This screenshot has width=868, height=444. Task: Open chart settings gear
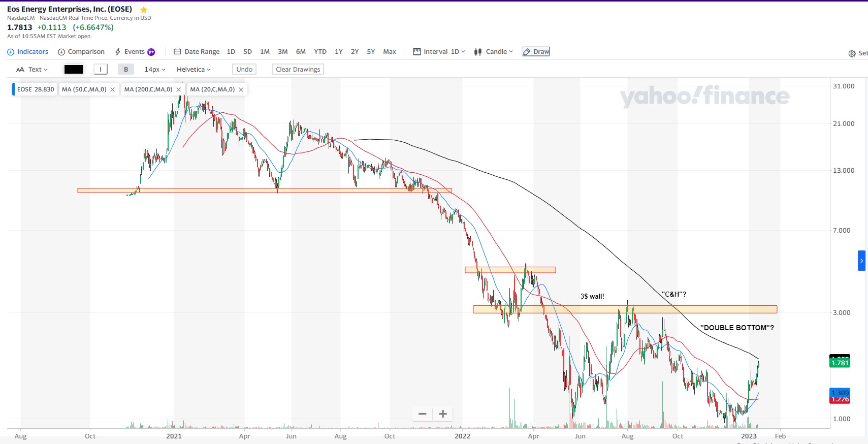pyautogui.click(x=852, y=53)
